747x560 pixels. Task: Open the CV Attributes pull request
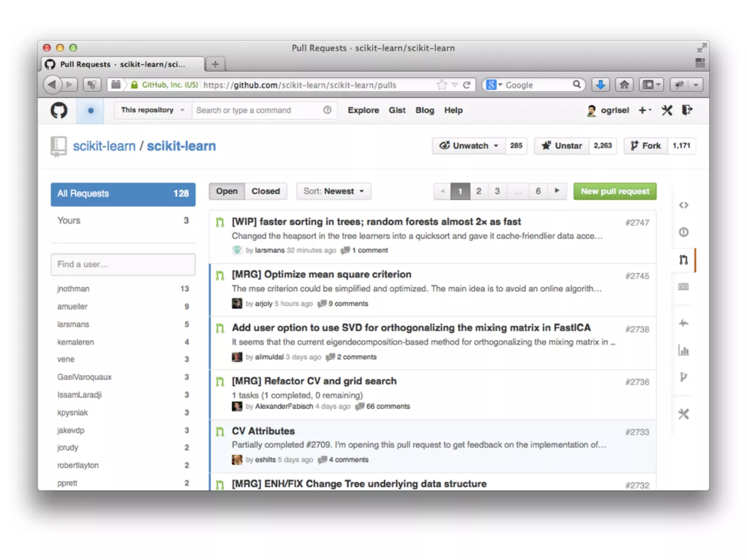tap(263, 431)
